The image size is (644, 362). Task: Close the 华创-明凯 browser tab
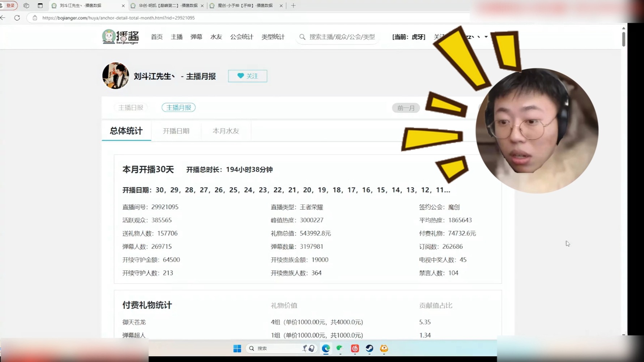point(202,6)
